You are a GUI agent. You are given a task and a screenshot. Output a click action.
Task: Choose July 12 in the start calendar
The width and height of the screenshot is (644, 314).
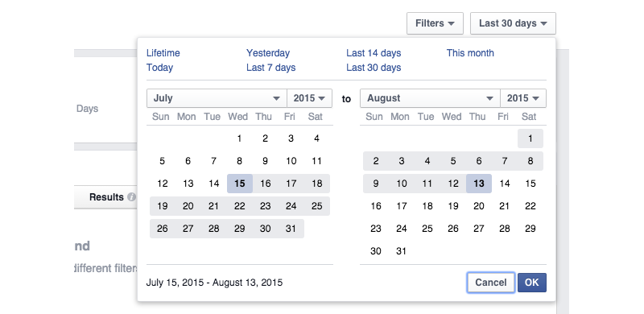tap(163, 184)
